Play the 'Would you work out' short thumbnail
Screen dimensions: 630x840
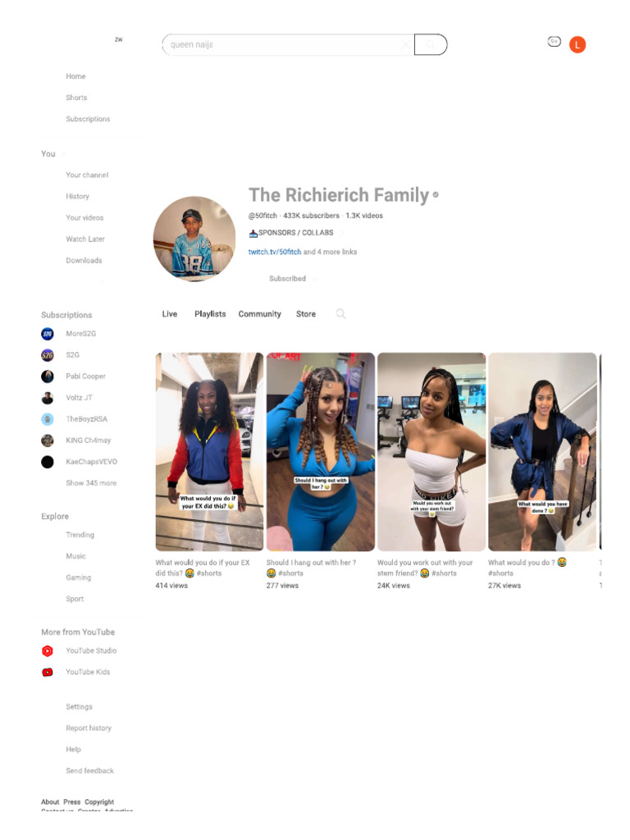pyautogui.click(x=431, y=452)
